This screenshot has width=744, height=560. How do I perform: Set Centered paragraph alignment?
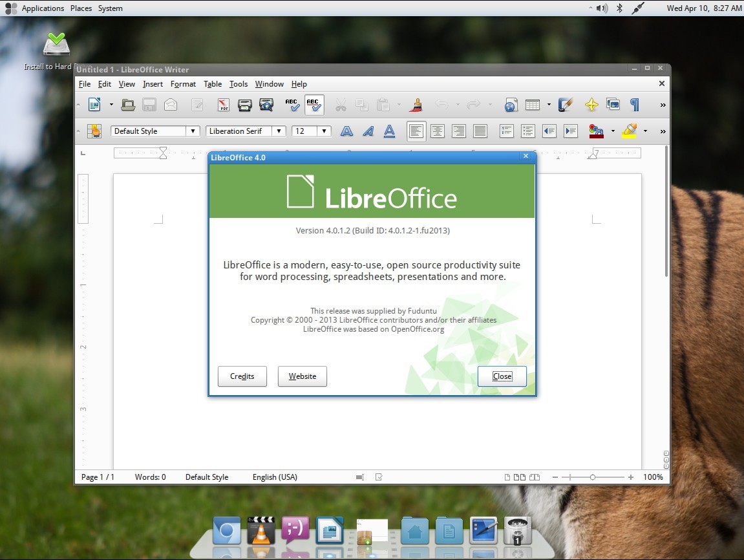[x=438, y=131]
